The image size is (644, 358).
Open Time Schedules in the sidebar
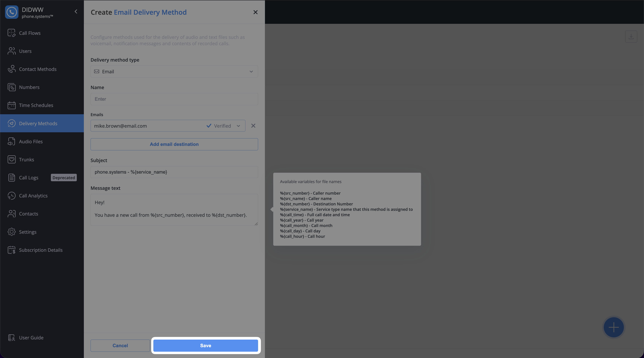point(36,105)
